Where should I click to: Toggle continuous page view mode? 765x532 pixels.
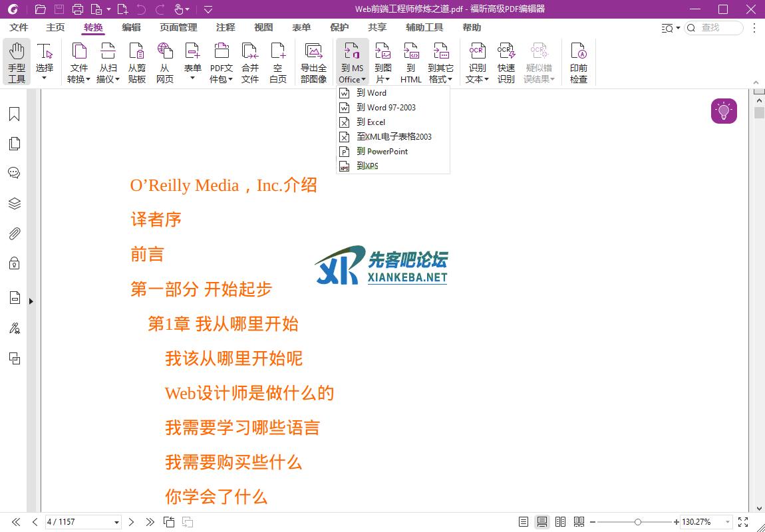point(542,522)
